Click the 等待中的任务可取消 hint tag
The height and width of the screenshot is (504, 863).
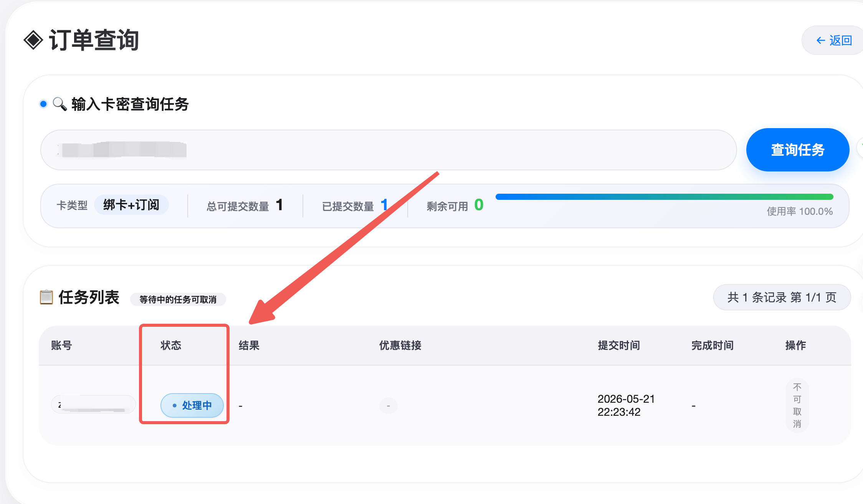[178, 300]
